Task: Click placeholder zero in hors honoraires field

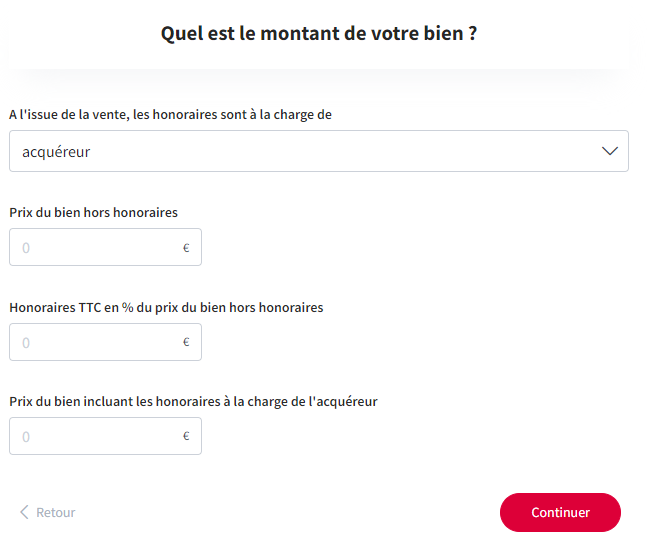Action: tap(26, 248)
